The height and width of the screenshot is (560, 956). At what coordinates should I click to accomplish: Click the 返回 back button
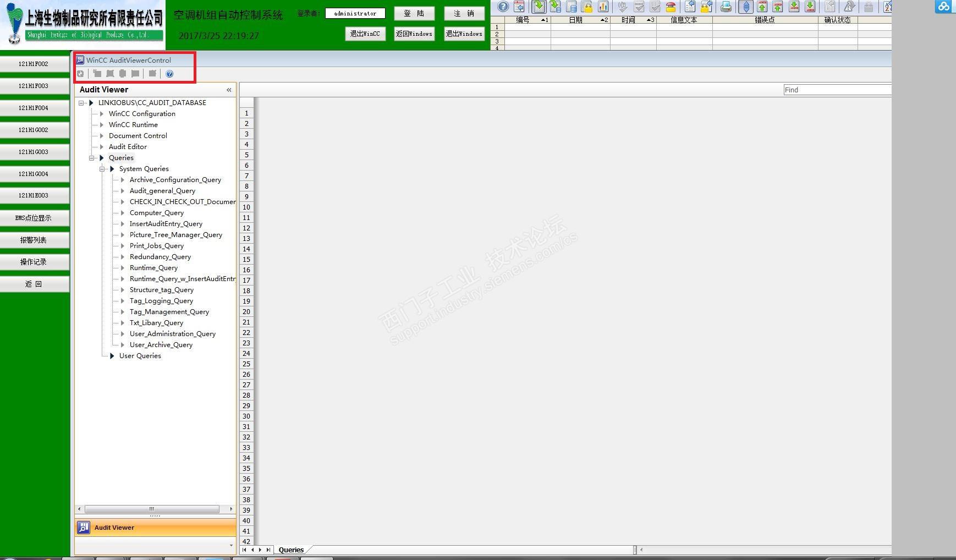click(x=34, y=284)
